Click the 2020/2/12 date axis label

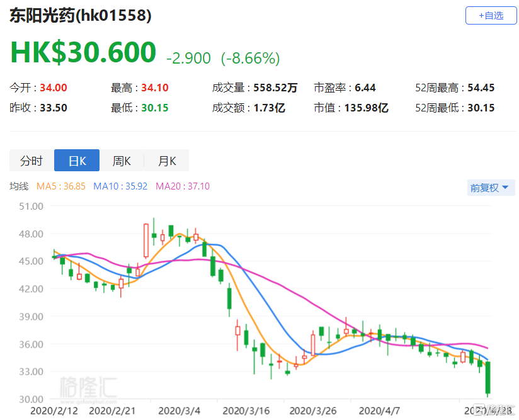click(x=54, y=411)
